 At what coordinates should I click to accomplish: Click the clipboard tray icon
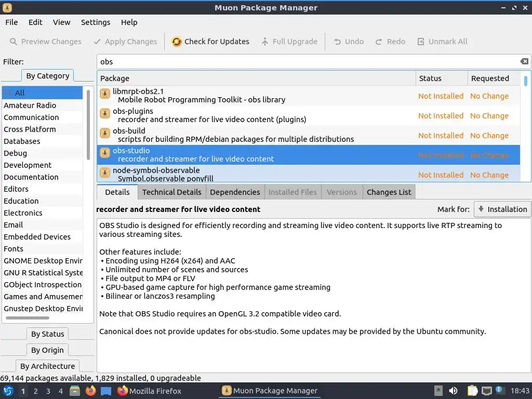472,391
